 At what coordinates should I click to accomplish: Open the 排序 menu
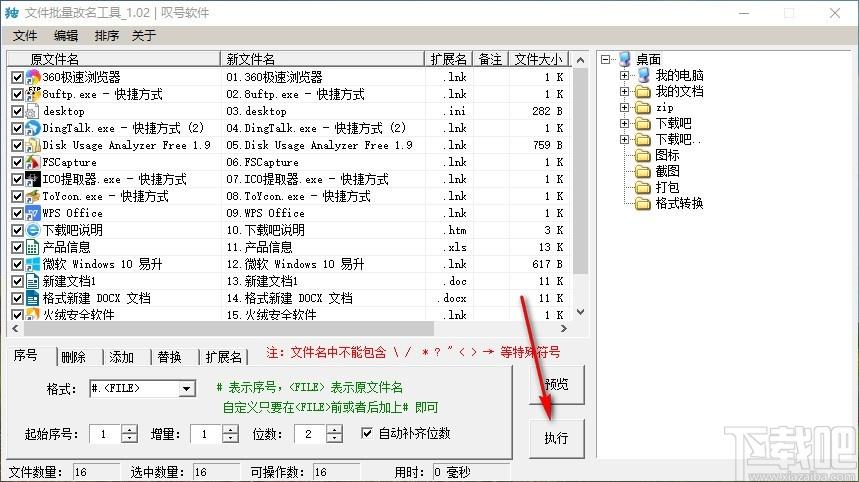[x=106, y=36]
